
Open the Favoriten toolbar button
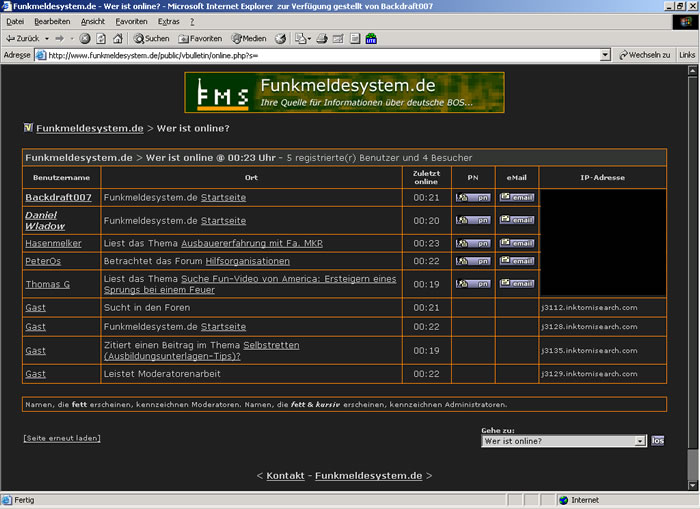[199, 38]
